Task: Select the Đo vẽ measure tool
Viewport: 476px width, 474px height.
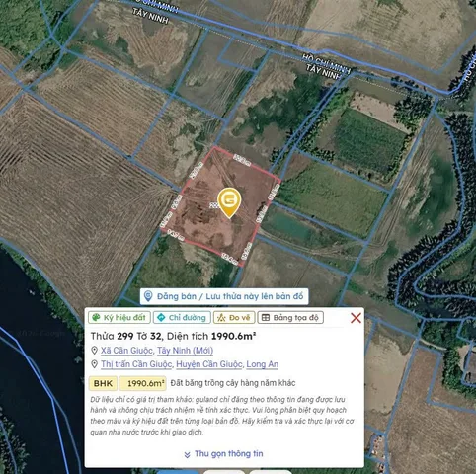Action: [234, 317]
